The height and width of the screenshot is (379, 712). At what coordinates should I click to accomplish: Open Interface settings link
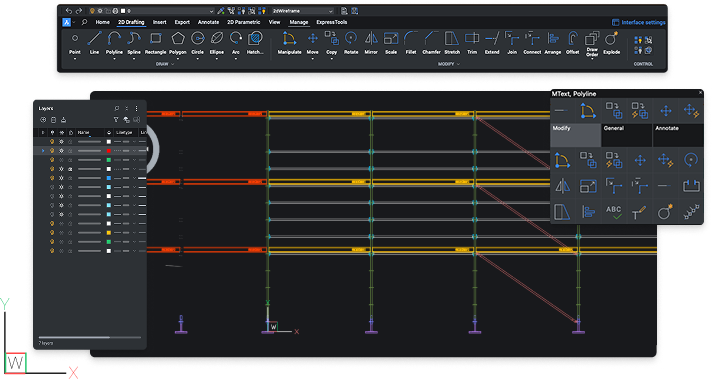[x=638, y=22]
